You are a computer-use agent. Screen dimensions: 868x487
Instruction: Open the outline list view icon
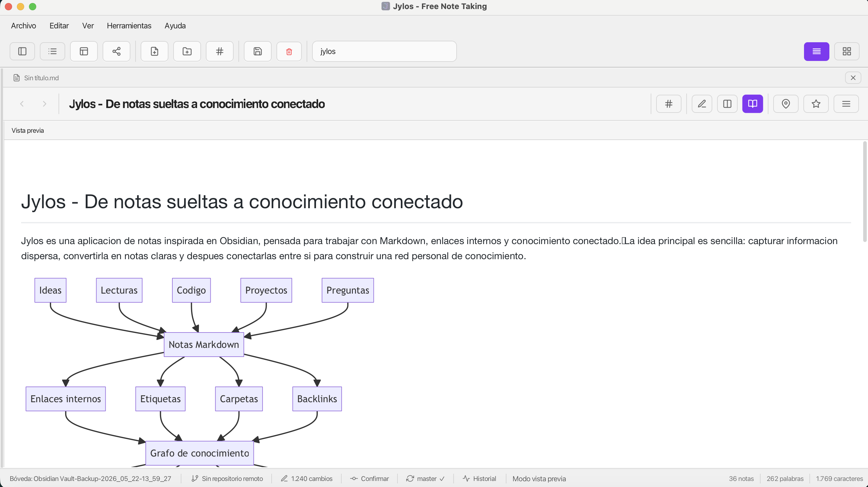[53, 51]
